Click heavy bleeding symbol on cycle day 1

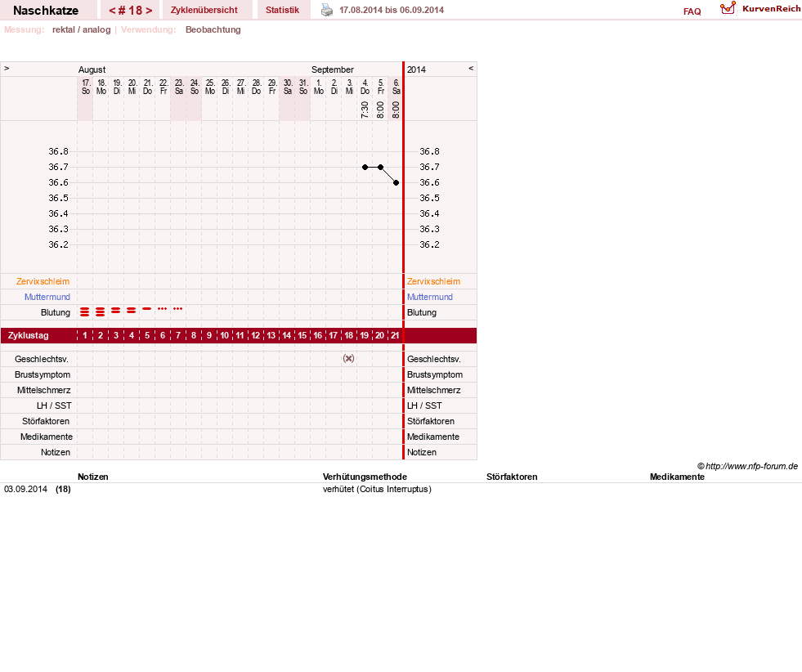(85, 312)
